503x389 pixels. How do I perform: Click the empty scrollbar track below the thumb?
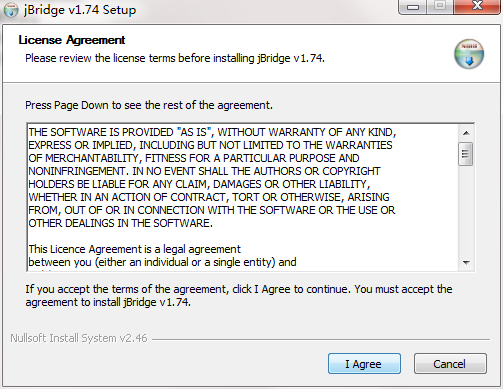click(x=466, y=210)
